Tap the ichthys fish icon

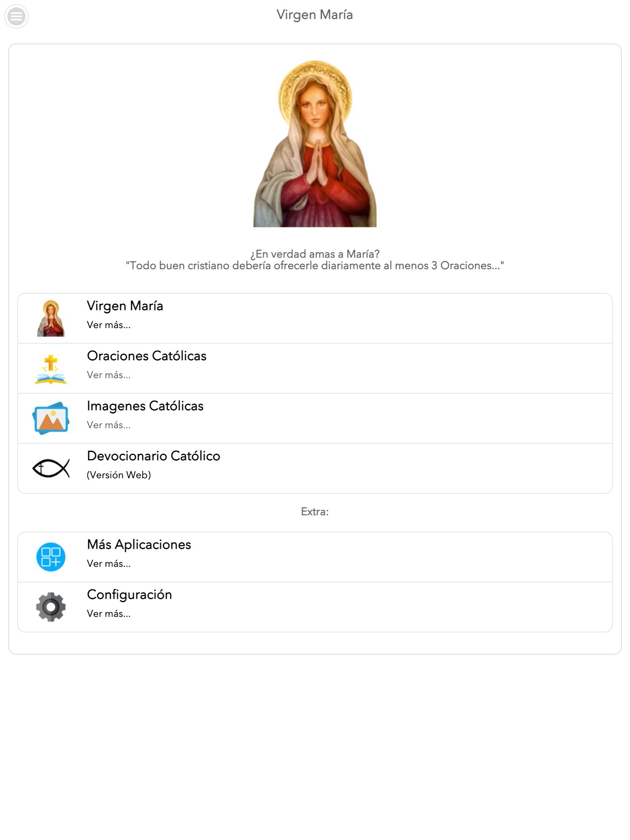tap(51, 468)
